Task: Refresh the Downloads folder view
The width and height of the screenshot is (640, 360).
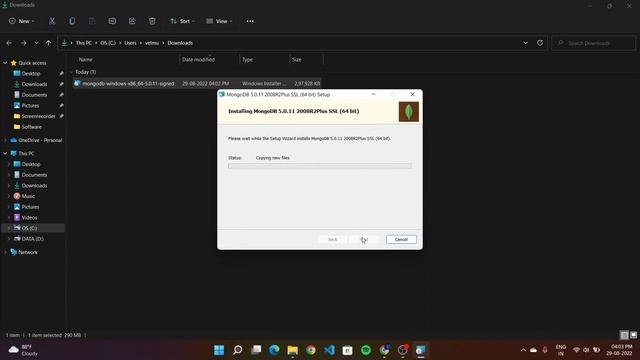Action: pos(540,43)
